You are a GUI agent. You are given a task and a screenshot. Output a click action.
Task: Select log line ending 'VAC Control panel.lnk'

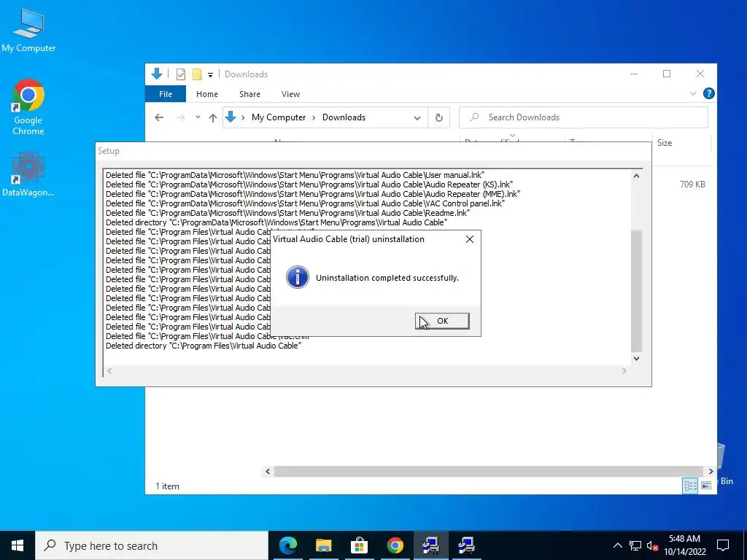pos(305,203)
